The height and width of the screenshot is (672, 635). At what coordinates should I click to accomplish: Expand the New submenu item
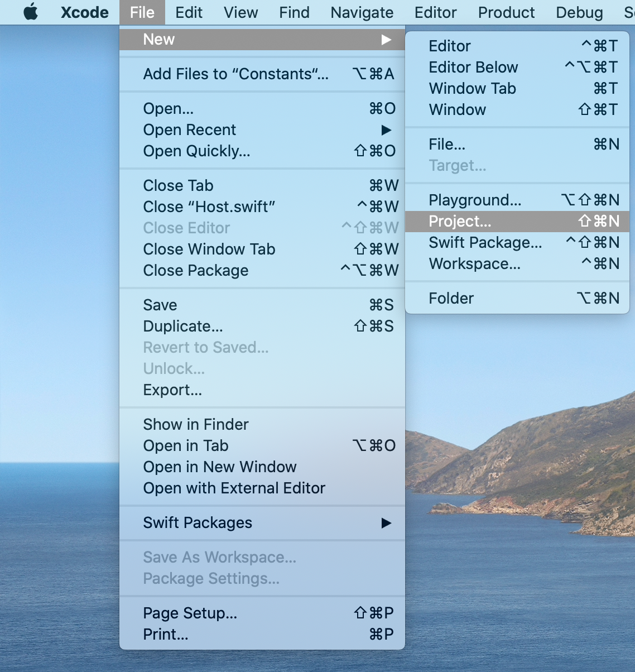click(x=262, y=40)
